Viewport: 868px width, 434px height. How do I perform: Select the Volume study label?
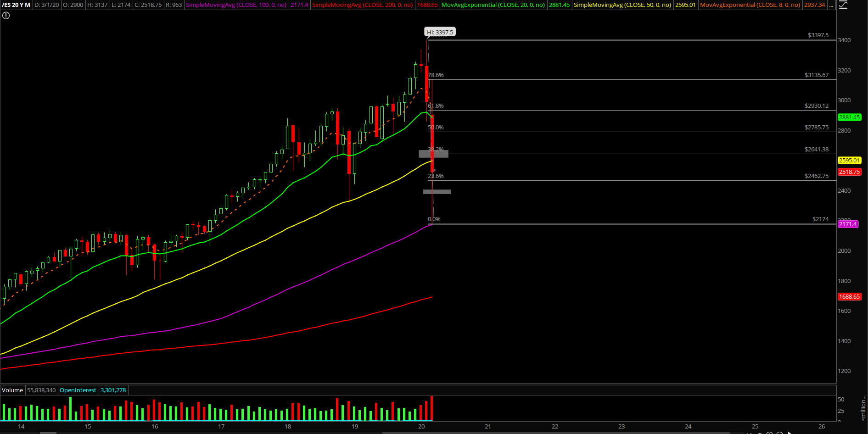click(x=12, y=390)
